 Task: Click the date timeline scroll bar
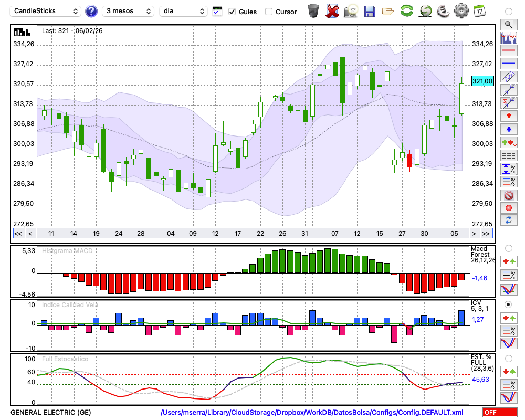[252, 234]
